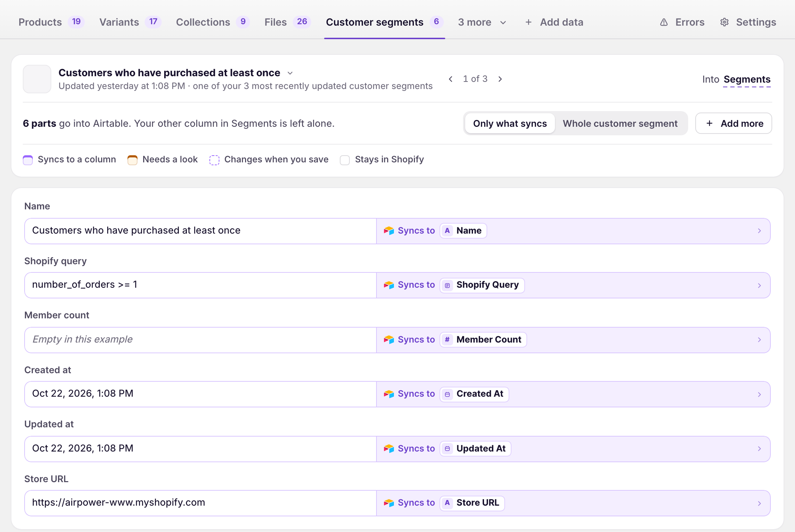Screen dimensions: 795x532
Task: Expand Member Count mapping row chevron
Action: click(759, 340)
